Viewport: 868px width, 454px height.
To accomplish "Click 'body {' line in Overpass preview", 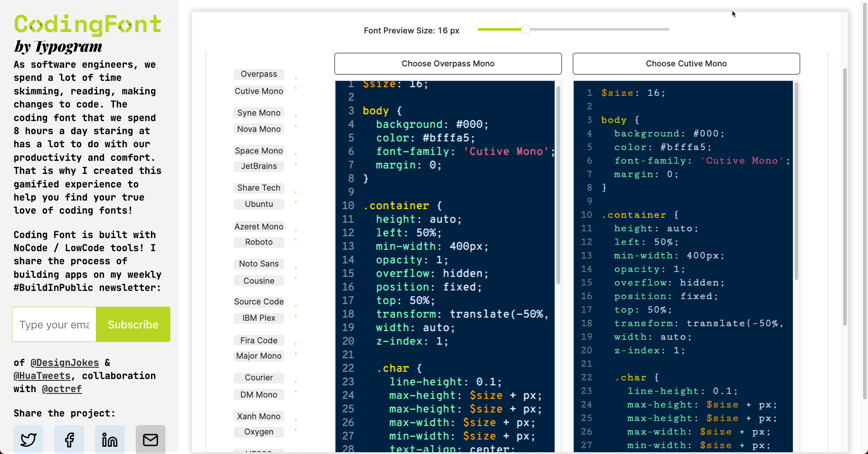I will click(x=382, y=111).
